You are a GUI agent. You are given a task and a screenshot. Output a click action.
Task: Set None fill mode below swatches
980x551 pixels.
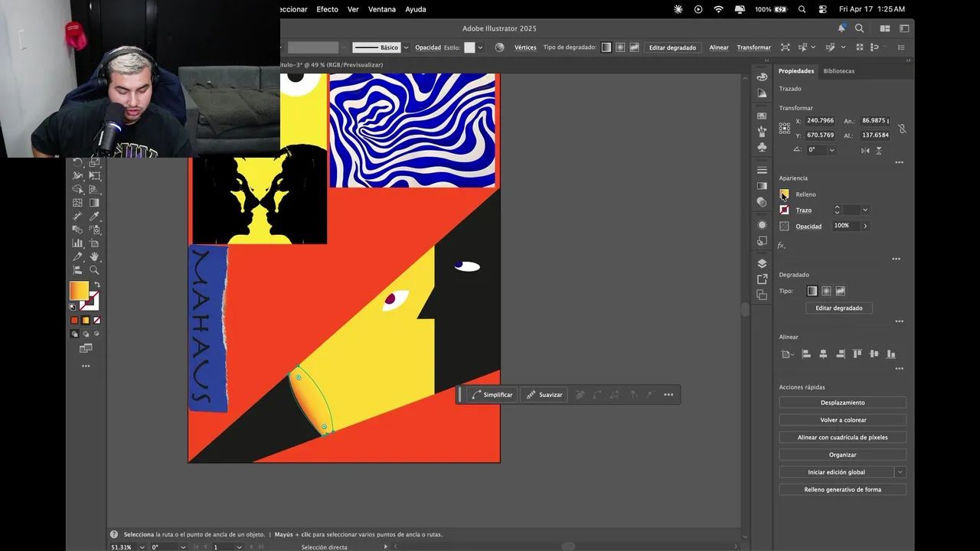tap(96, 320)
